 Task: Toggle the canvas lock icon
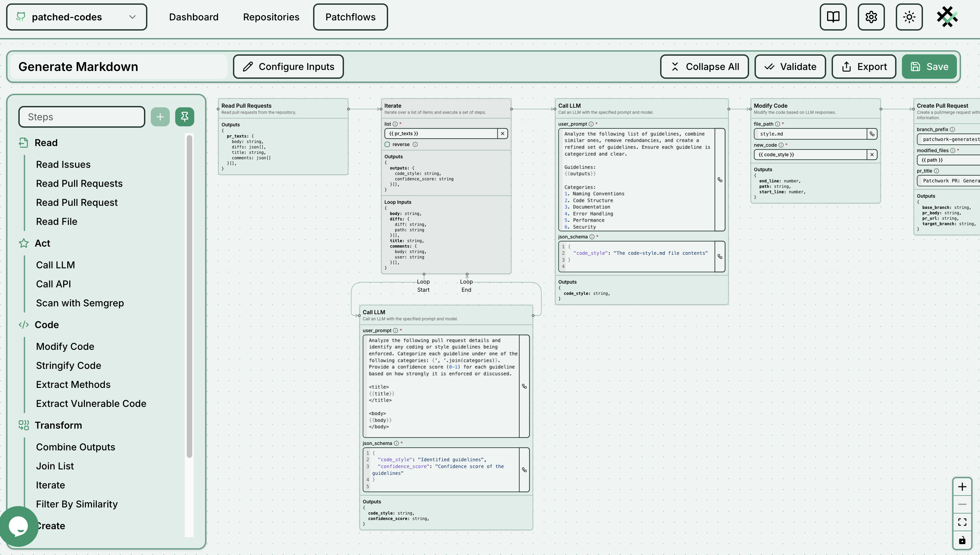tap(962, 540)
